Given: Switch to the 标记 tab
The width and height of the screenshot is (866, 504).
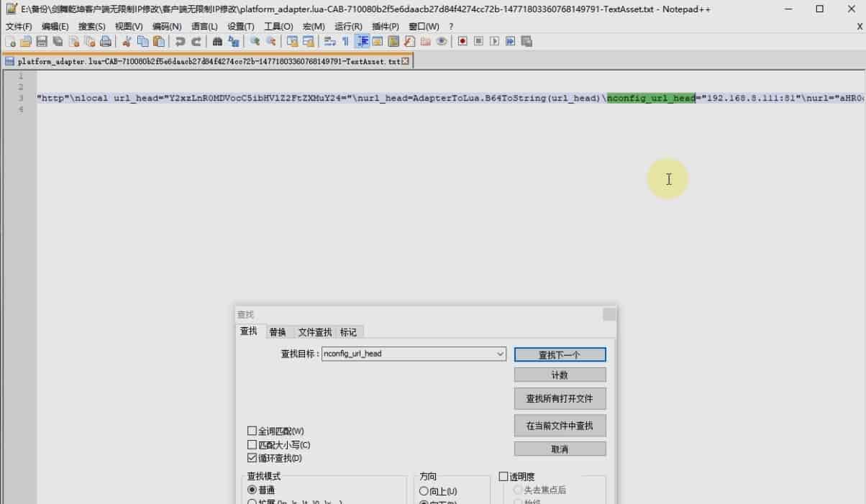Looking at the screenshot, I should tap(348, 331).
